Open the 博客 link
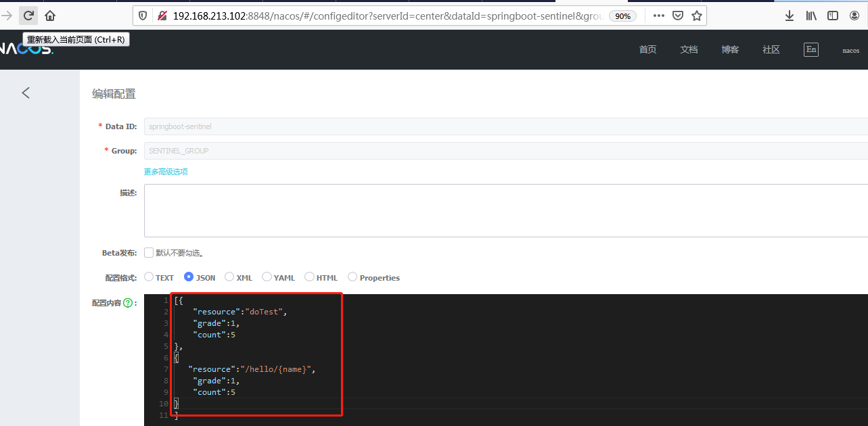This screenshot has height=426, width=868. pos(730,49)
